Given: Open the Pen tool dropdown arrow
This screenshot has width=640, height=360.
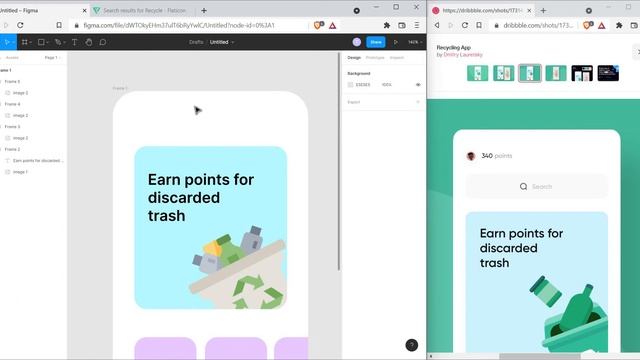Looking at the screenshot, I should [x=64, y=42].
